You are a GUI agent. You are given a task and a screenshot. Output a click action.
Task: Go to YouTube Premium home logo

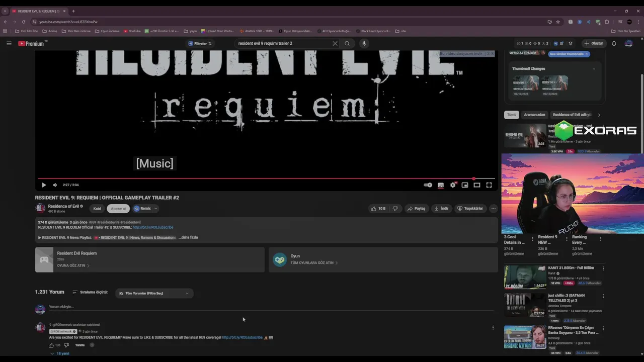(x=31, y=44)
